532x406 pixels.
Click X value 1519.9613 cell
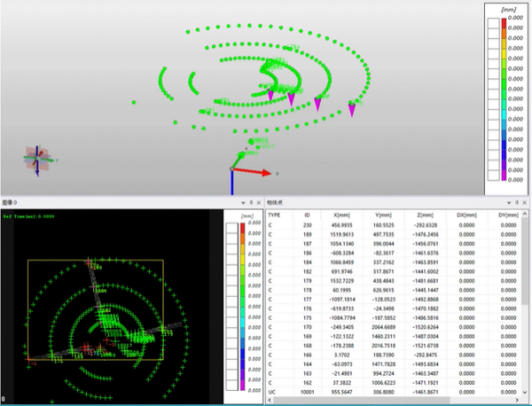click(x=341, y=234)
